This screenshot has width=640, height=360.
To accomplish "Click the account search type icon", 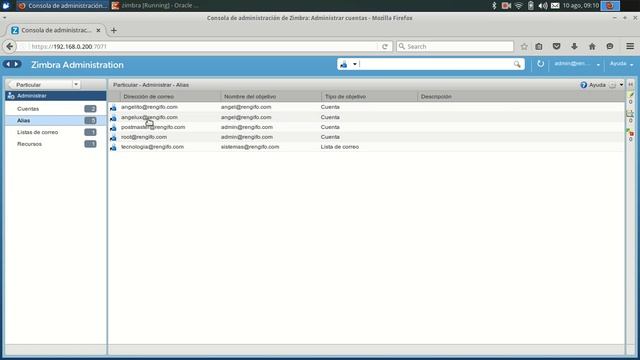I will click(x=344, y=64).
